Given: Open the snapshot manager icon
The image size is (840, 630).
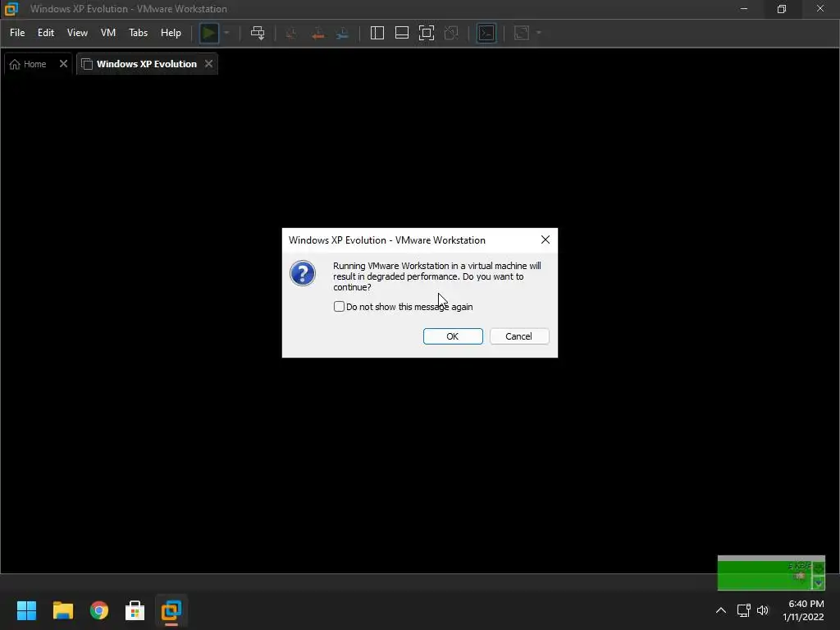Looking at the screenshot, I should [342, 33].
